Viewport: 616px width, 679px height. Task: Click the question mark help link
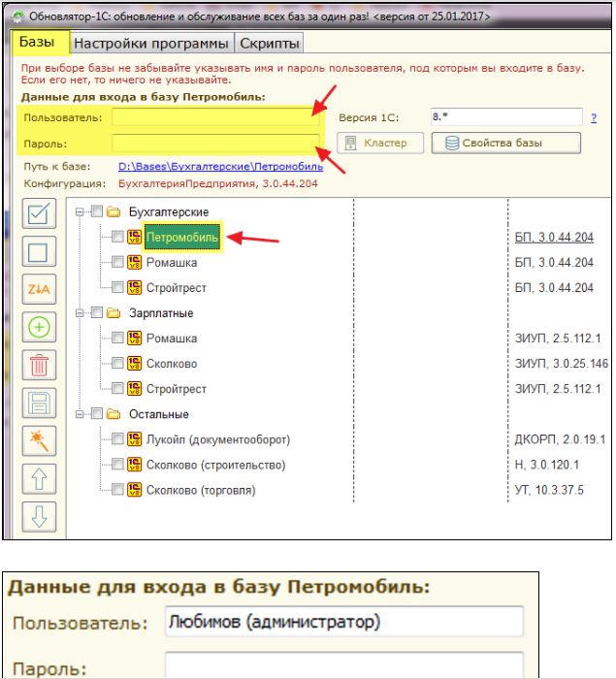coord(594,117)
